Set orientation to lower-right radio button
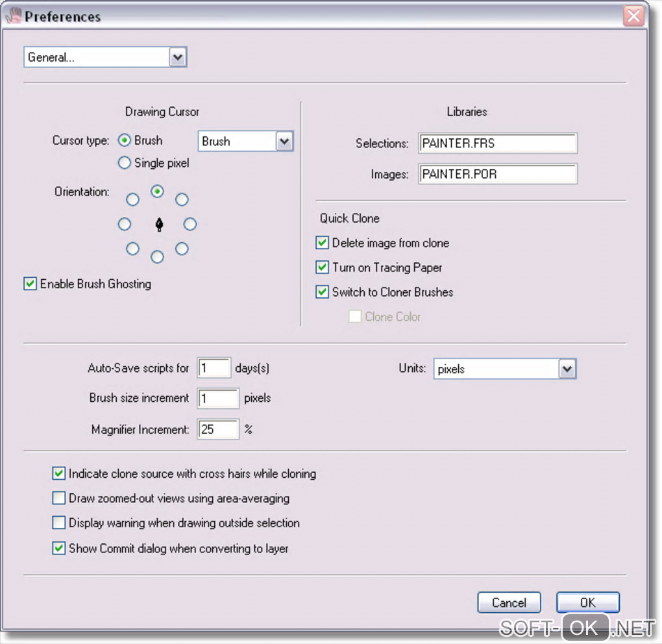Viewport: 662px width, 644px height. click(x=182, y=249)
